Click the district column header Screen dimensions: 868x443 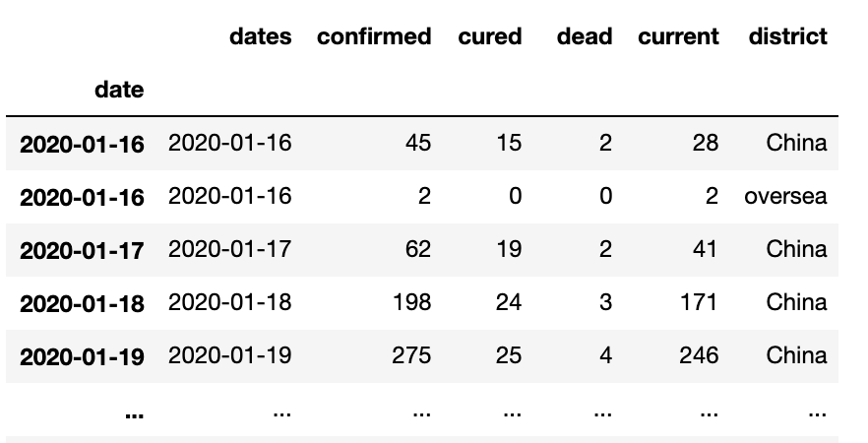(787, 36)
